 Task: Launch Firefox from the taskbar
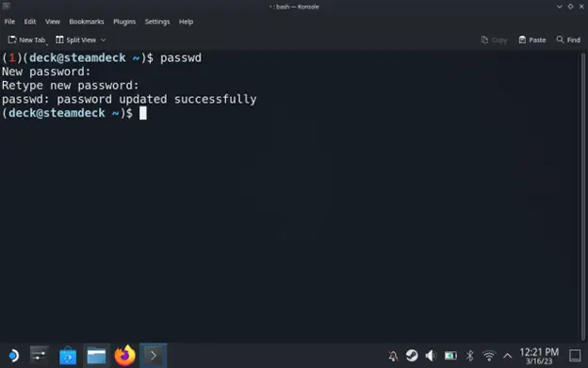pos(125,355)
